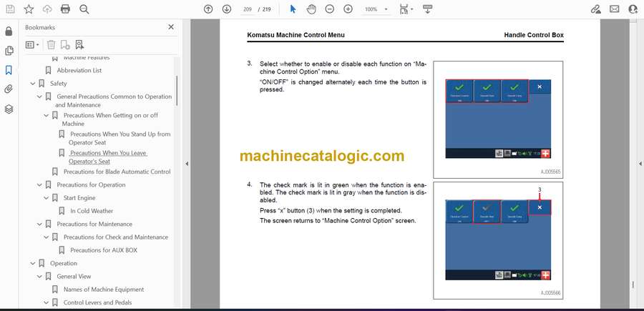
Task: Collapse the Start Engine node
Action: tap(46, 198)
